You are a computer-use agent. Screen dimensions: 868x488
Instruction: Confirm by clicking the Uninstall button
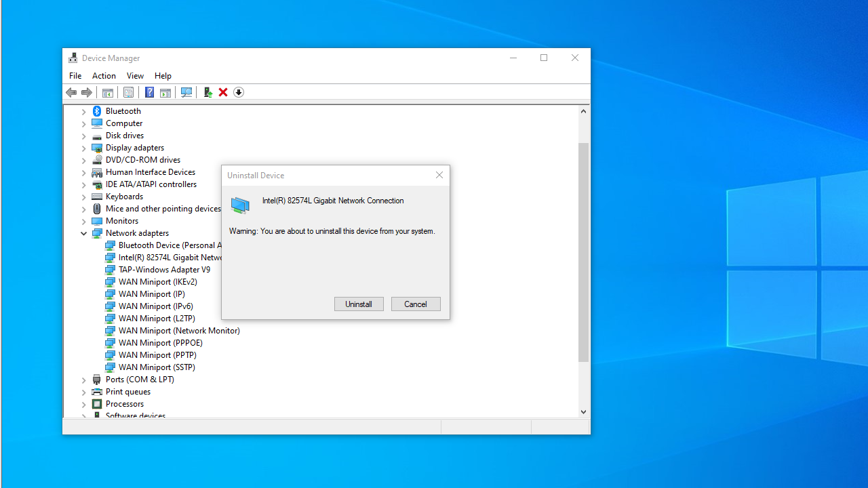pyautogui.click(x=359, y=304)
